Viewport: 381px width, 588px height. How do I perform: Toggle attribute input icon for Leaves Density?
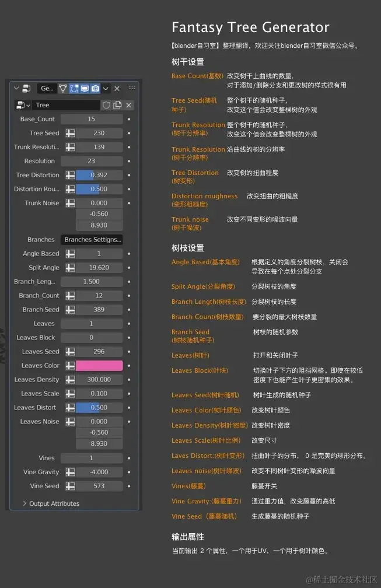[70, 380]
